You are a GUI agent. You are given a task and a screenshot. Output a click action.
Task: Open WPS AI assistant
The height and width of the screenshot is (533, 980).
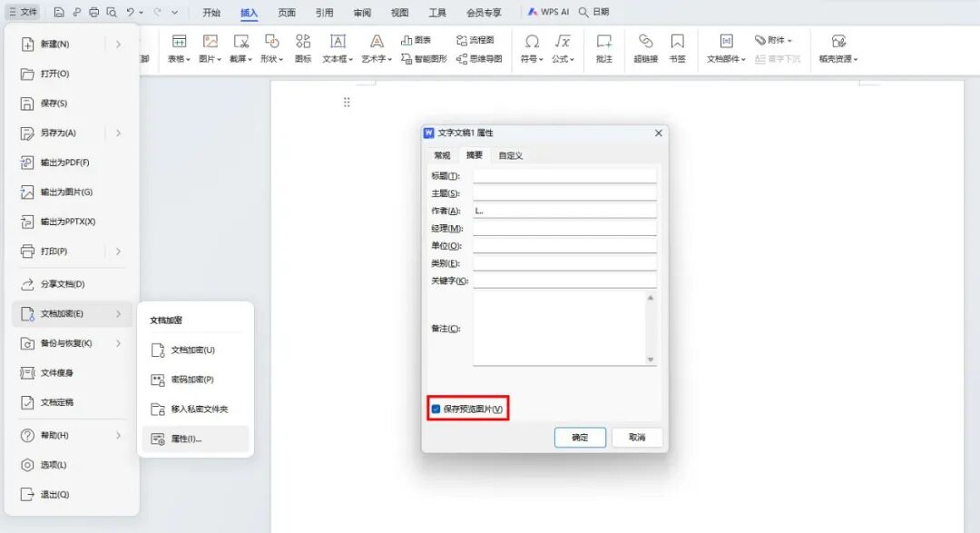point(548,12)
